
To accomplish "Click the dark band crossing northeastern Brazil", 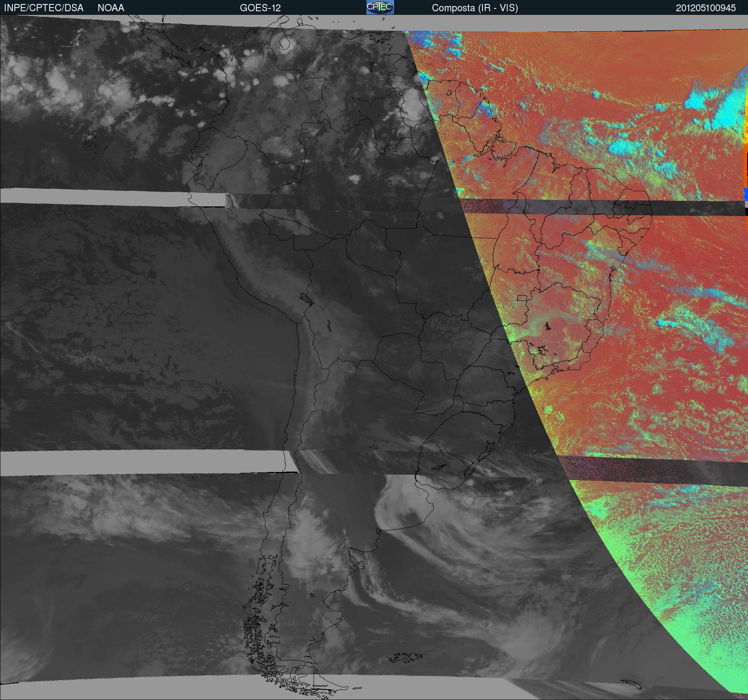I will tap(600, 207).
